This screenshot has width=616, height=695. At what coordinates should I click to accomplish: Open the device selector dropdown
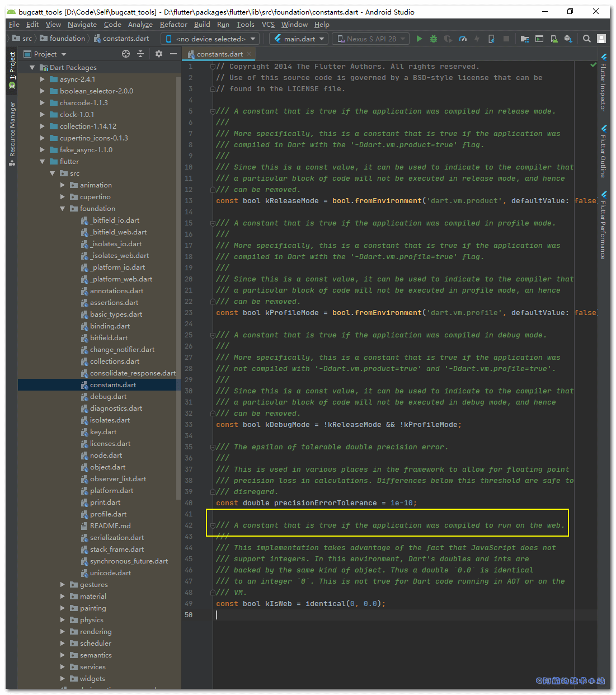tap(210, 39)
